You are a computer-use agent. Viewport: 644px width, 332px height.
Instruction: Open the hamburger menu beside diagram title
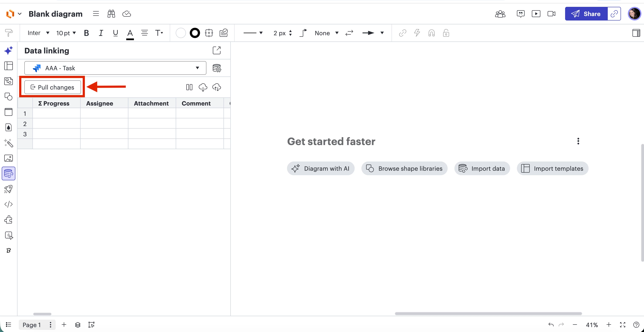(96, 14)
